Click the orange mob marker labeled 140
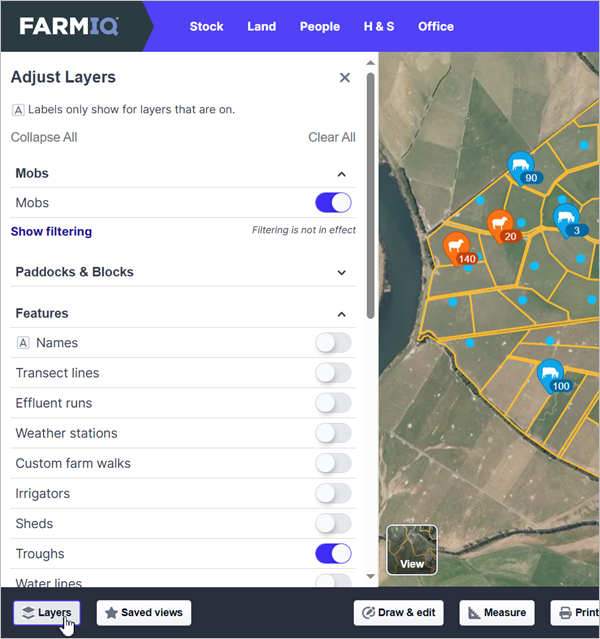Image resolution: width=600 pixels, height=639 pixels. [x=456, y=247]
